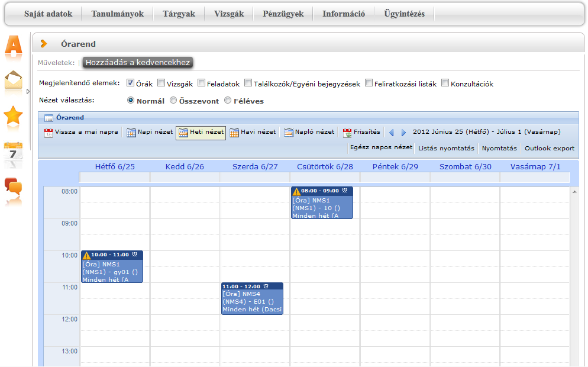This screenshot has height=367, width=588.
Task: Click the Hétfő 6/25 day header
Action: click(115, 166)
